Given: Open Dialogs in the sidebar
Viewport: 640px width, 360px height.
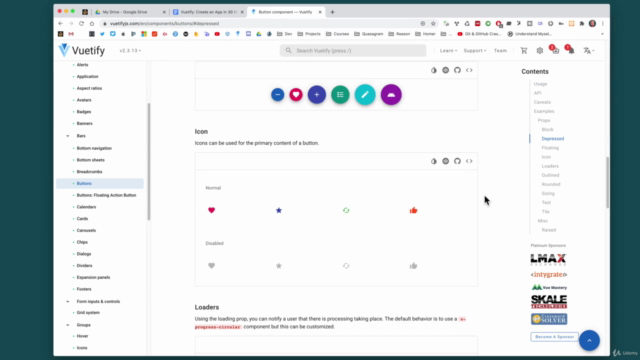Looking at the screenshot, I should [x=84, y=254].
